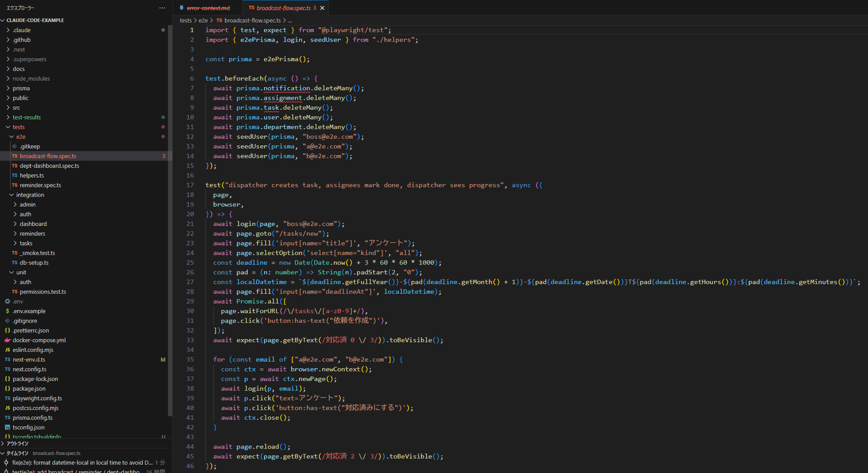Collapse the CLAUDE-CODE-EXAMPLE root section

pyautogui.click(x=3, y=20)
